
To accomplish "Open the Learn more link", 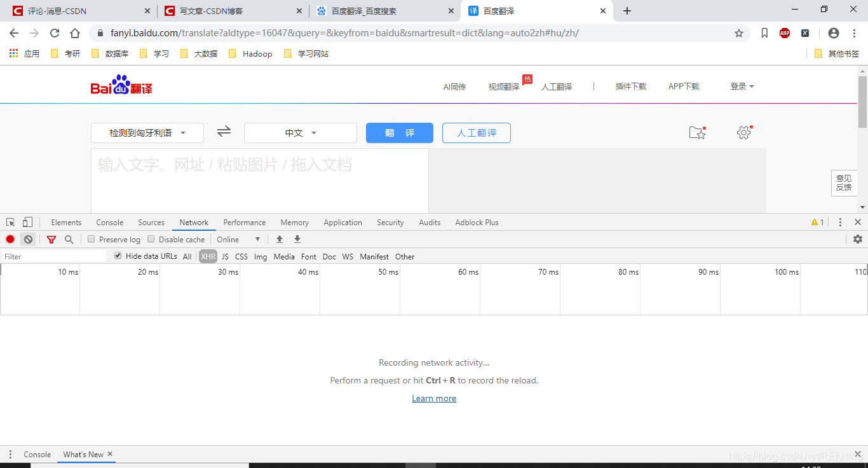I will [434, 398].
